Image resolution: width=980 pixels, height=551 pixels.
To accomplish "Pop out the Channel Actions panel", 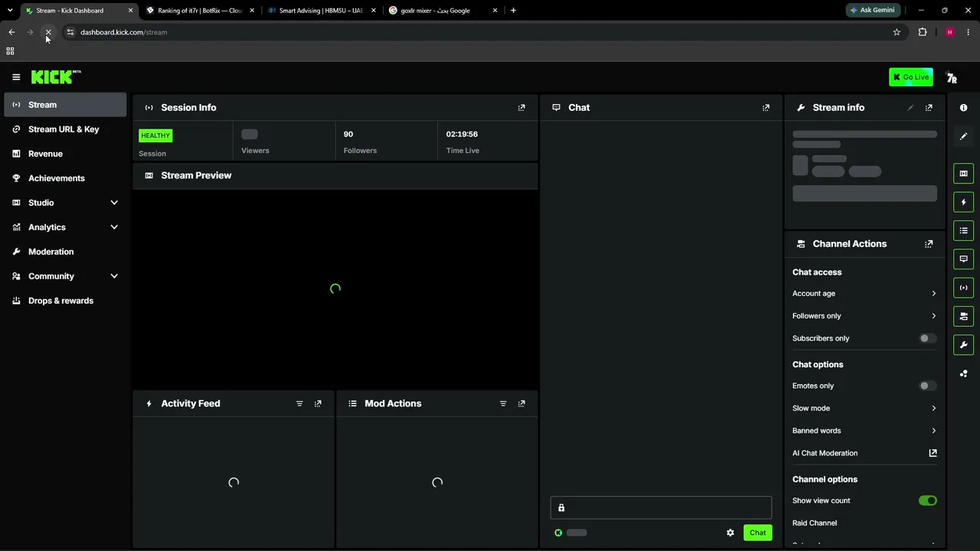I will click(929, 244).
